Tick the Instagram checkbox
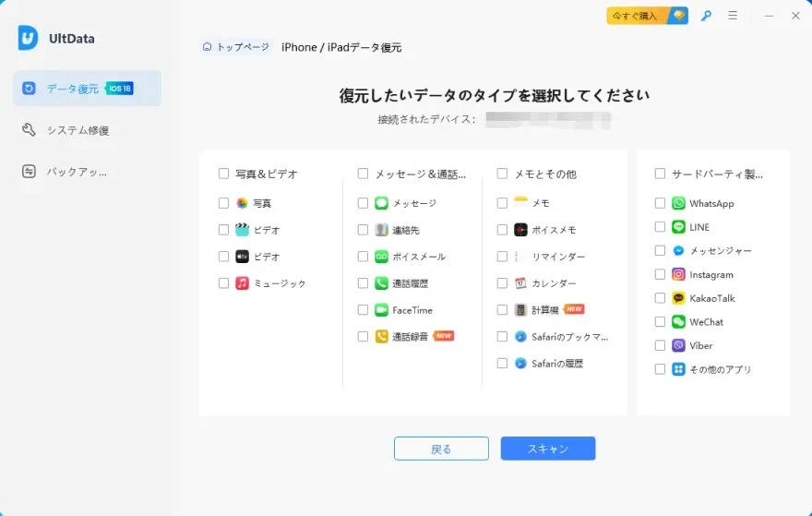This screenshot has width=812, height=516. 660,274
